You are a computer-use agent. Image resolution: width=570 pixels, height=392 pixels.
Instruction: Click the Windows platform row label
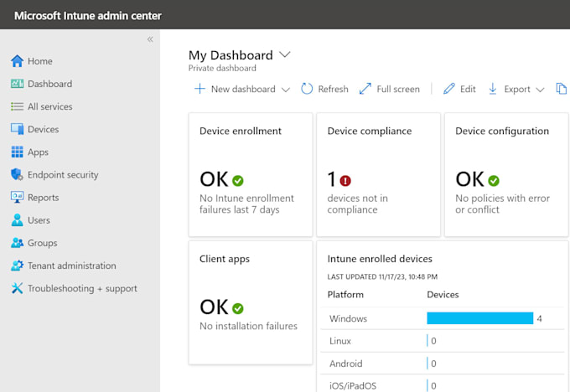348,318
